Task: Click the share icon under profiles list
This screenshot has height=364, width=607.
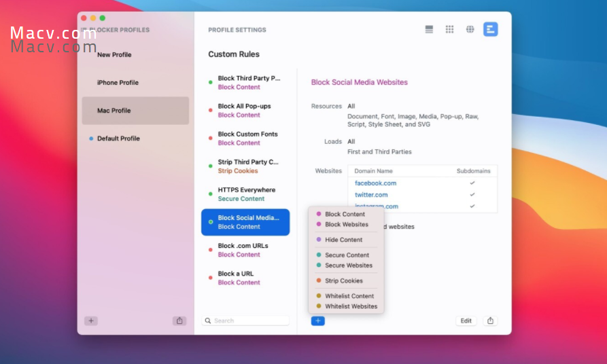Action: 179,321
